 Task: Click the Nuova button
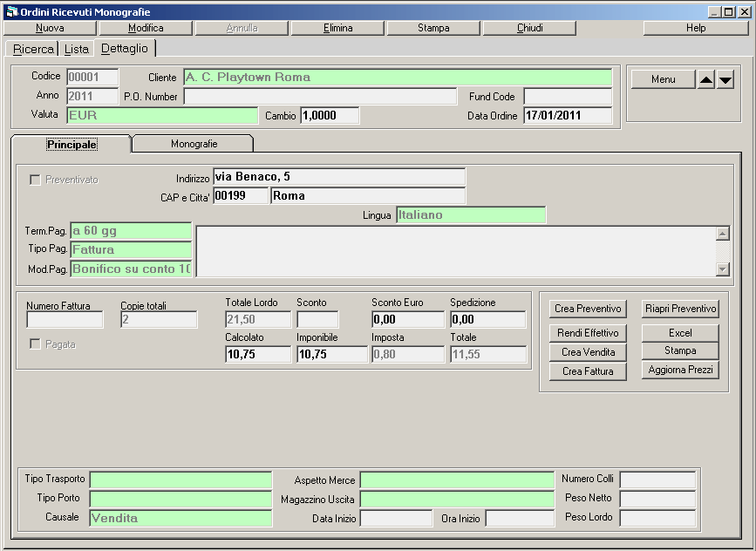(x=51, y=28)
